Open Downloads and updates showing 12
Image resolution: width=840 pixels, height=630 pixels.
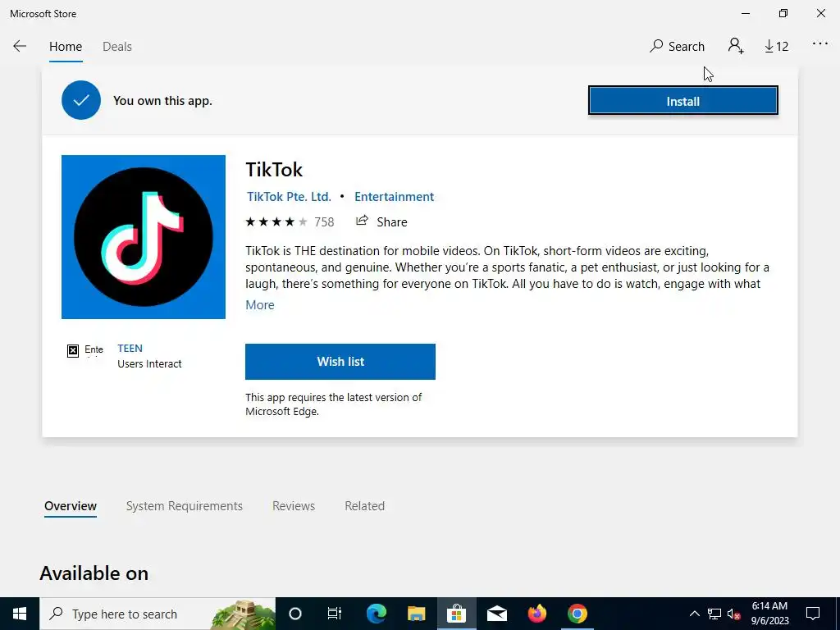point(776,47)
